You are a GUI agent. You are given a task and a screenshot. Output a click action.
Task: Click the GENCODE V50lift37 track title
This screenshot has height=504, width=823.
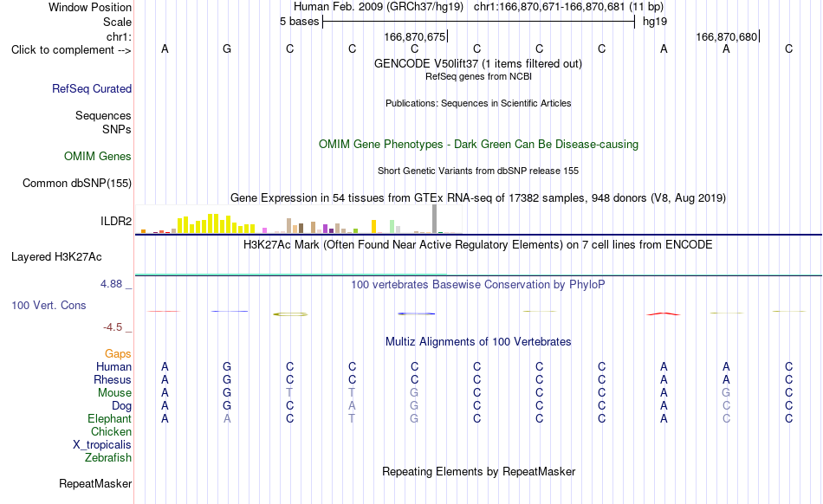coord(477,63)
